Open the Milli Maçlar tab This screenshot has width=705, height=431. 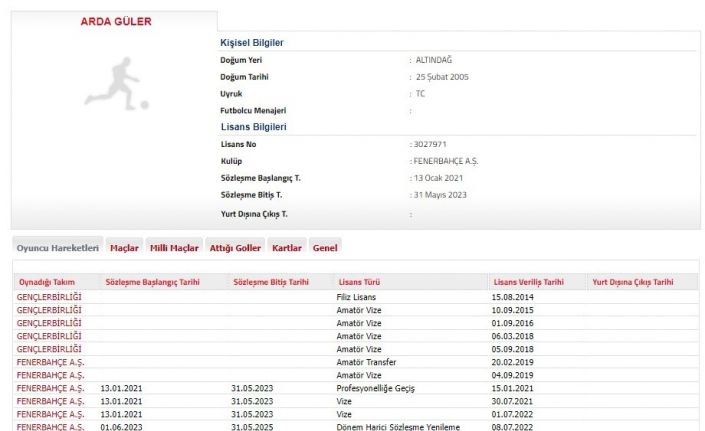pyautogui.click(x=174, y=247)
